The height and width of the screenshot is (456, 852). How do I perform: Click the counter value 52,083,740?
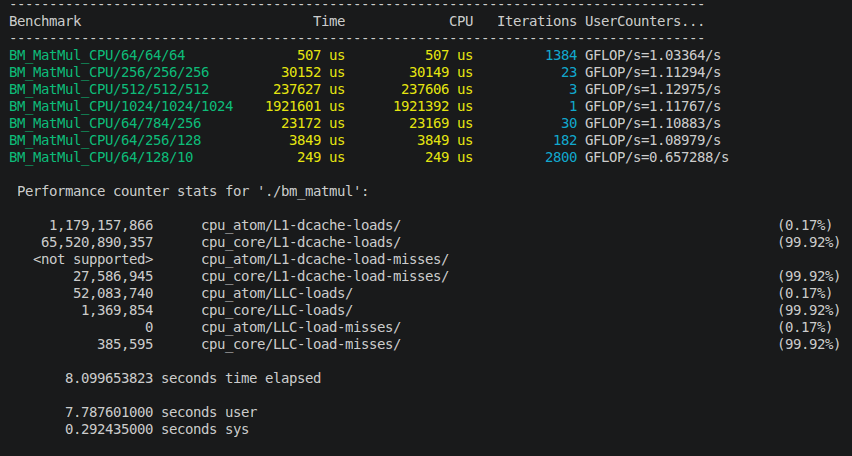pos(113,293)
